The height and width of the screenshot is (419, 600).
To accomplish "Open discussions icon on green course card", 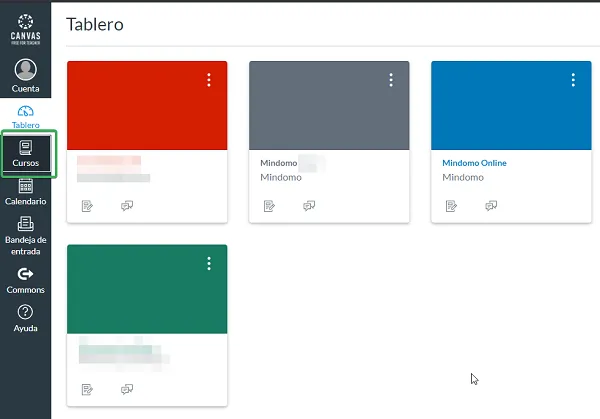I will click(127, 390).
